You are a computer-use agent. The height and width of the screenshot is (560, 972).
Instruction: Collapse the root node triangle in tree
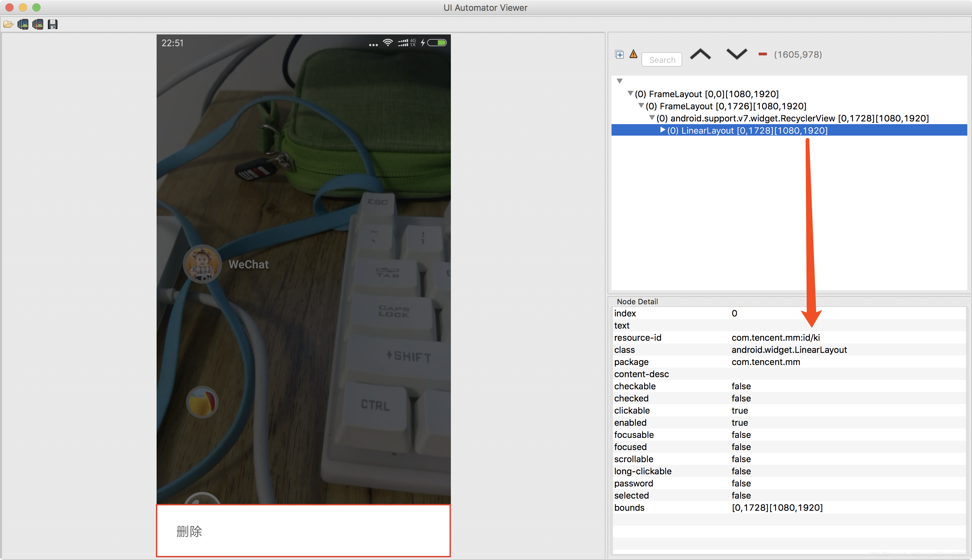pos(620,81)
